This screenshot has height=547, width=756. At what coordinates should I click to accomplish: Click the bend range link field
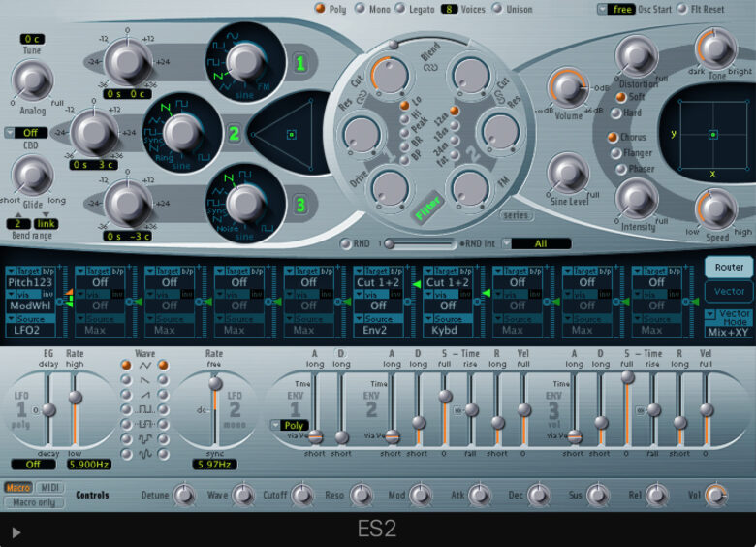[46, 224]
